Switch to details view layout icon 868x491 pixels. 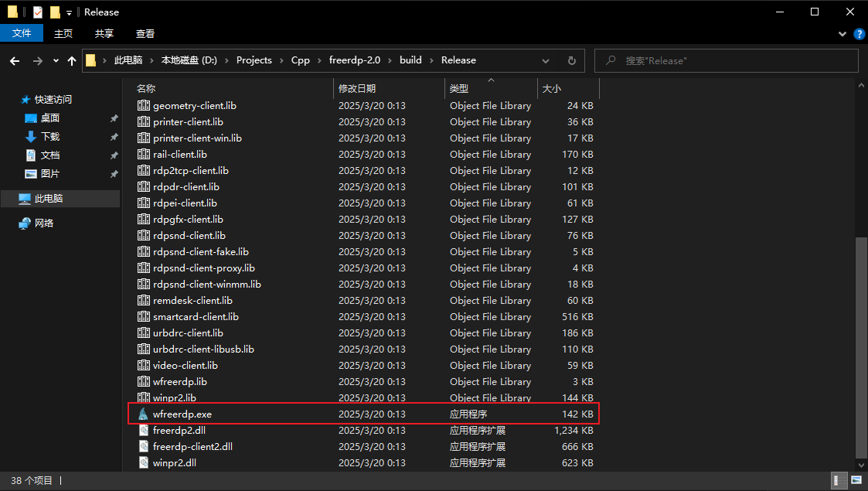point(839,481)
